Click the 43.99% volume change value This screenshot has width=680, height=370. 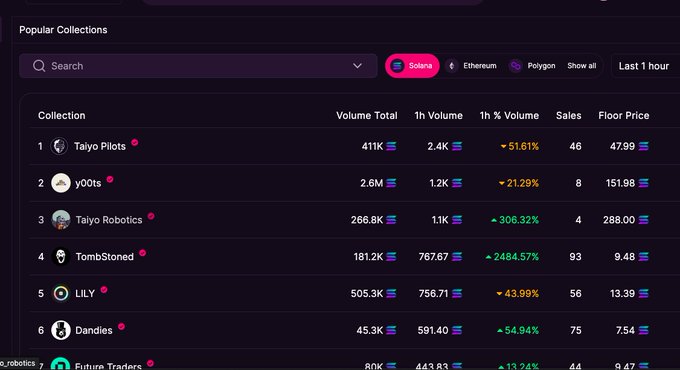tap(522, 294)
